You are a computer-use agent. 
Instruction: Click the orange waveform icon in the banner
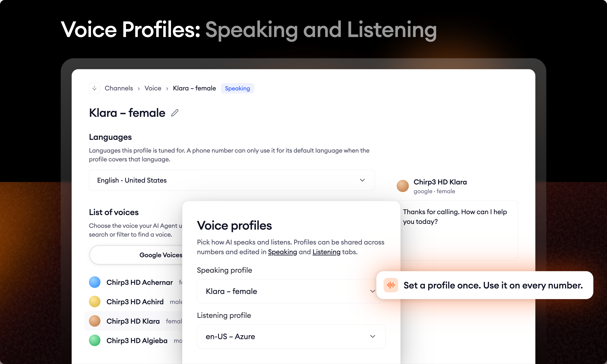tap(391, 285)
